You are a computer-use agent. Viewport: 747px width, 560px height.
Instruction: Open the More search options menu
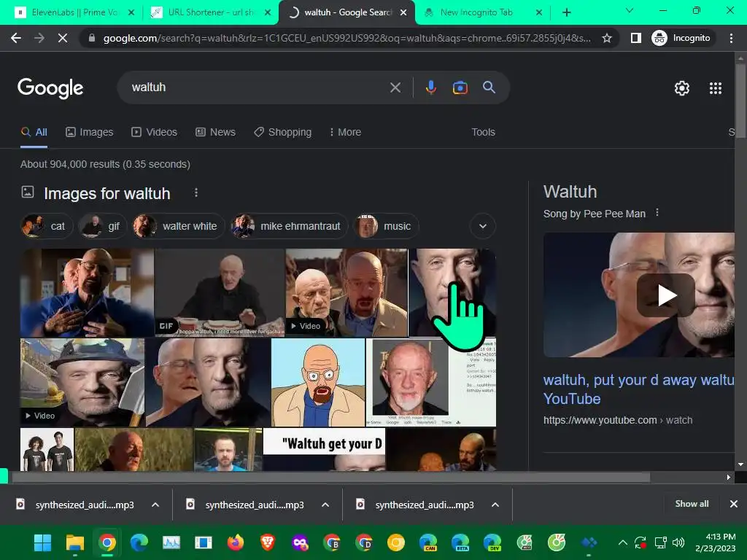(x=345, y=132)
